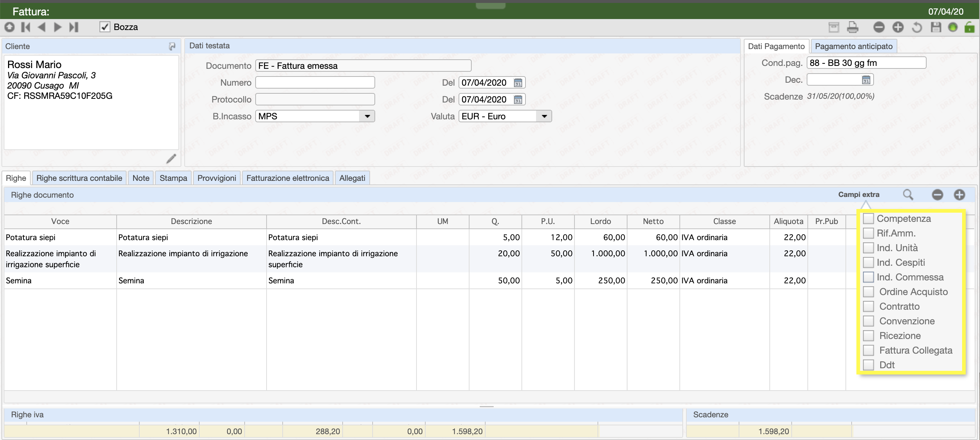Open the calendar picker for Protocollo date

[518, 100]
